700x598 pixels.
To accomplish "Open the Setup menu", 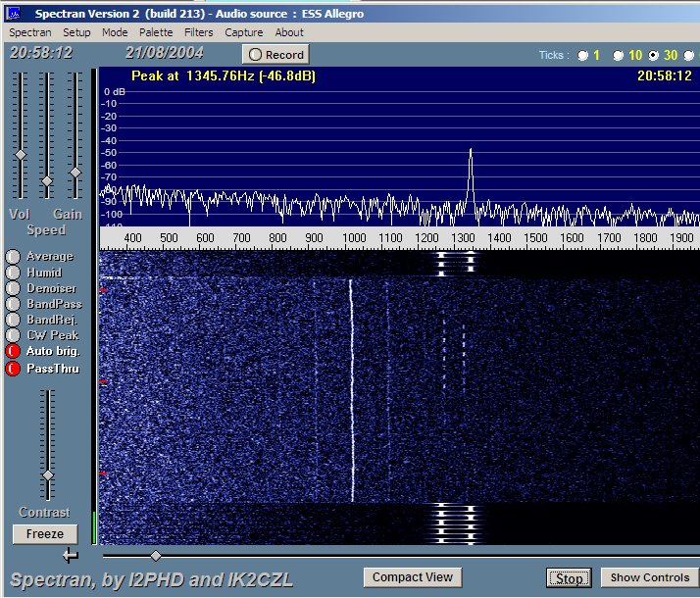I will point(76,32).
